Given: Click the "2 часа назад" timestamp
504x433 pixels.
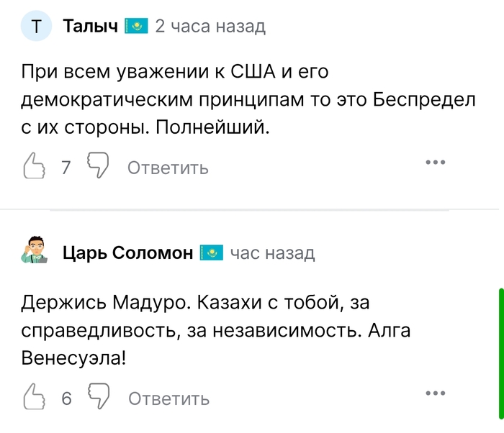Looking at the screenshot, I should [210, 27].
